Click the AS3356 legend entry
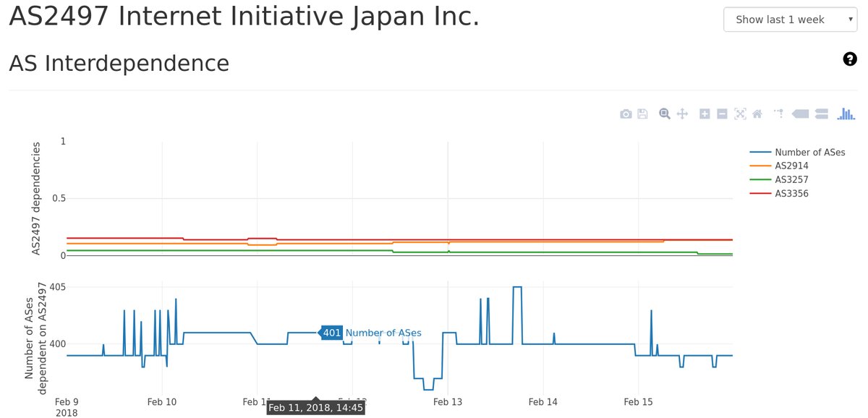This screenshot has height=418, width=868. (791, 193)
